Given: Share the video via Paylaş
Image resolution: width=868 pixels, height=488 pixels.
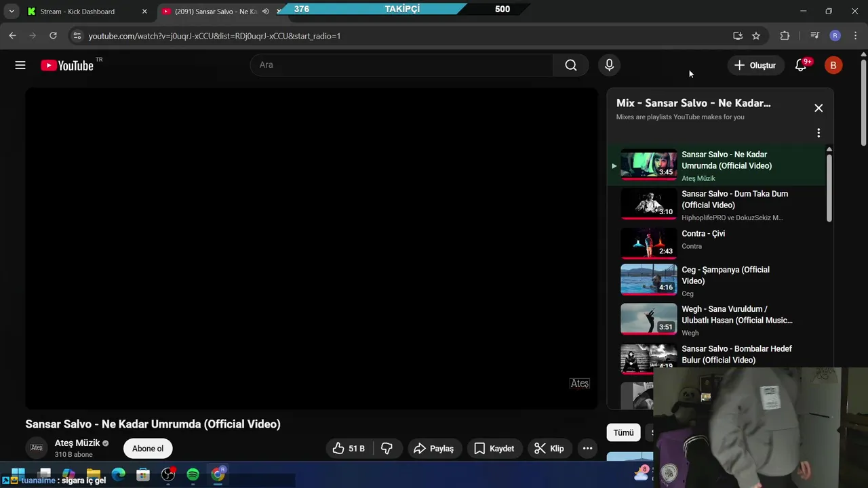Looking at the screenshot, I should click(x=434, y=449).
